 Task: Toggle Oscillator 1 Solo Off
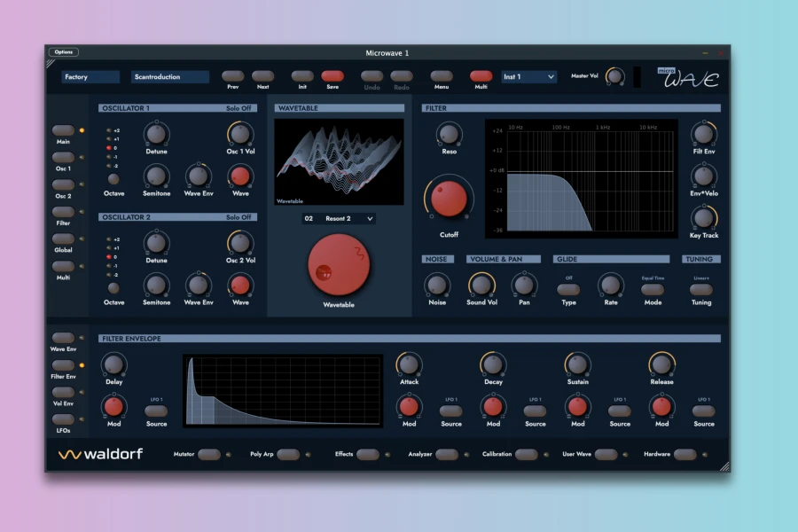239,108
